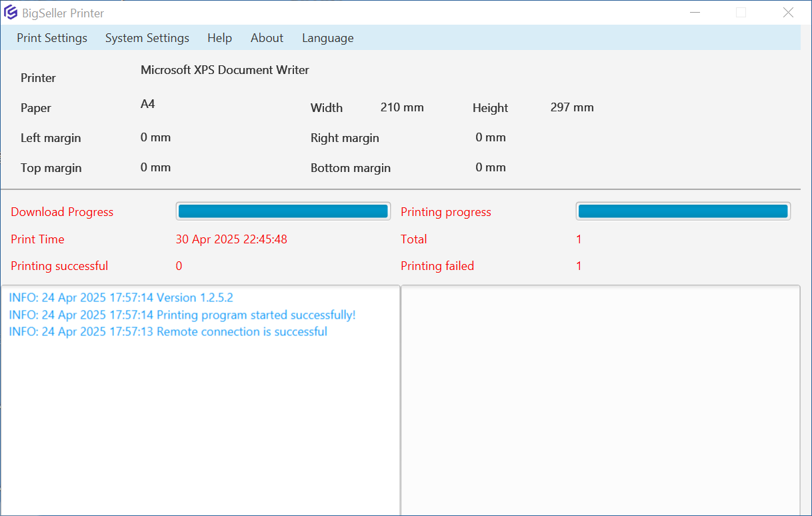Click the '0 mm' Top margin value
This screenshot has height=516, width=812.
pyautogui.click(x=156, y=167)
